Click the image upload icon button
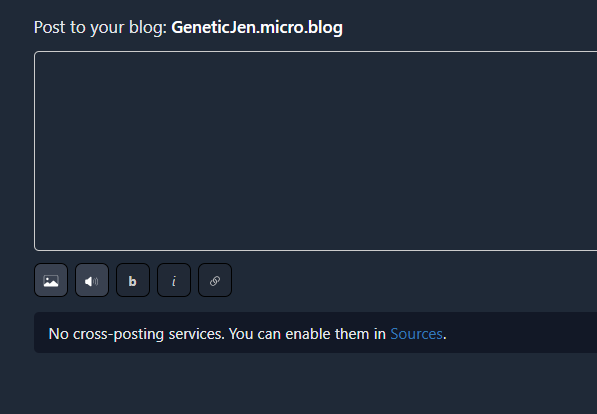Viewport: 597px width, 414px height. click(x=51, y=280)
